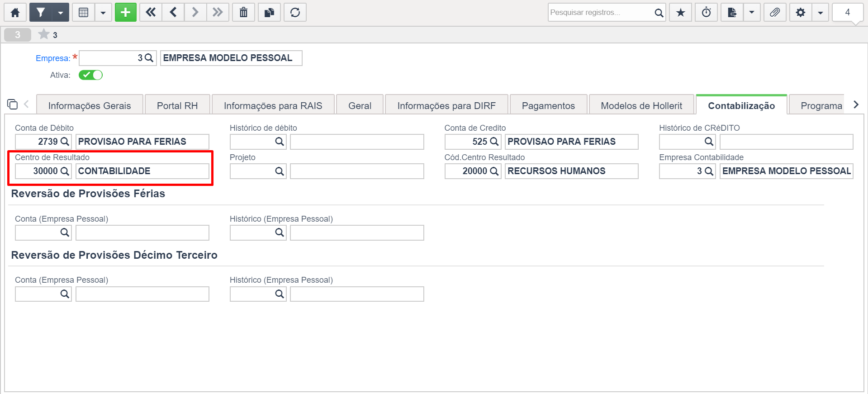Look up Conta de Credito code 525
Image resolution: width=868 pixels, height=394 pixels.
click(x=494, y=142)
